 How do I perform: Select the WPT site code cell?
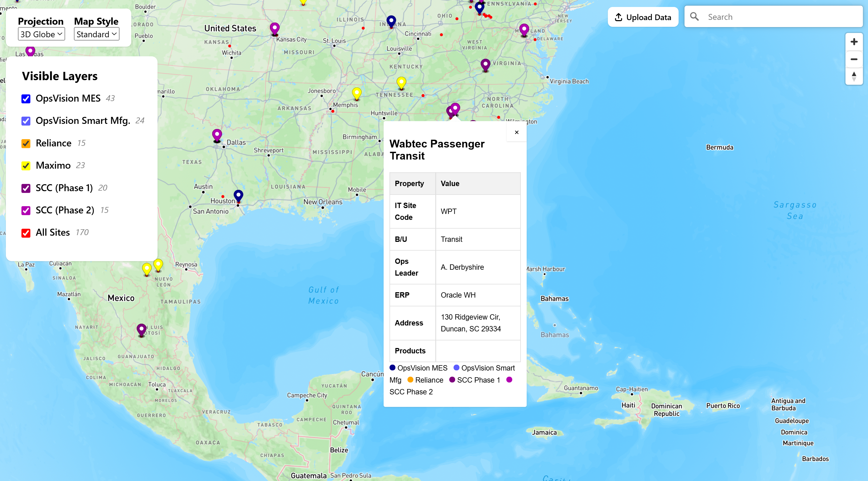point(478,212)
